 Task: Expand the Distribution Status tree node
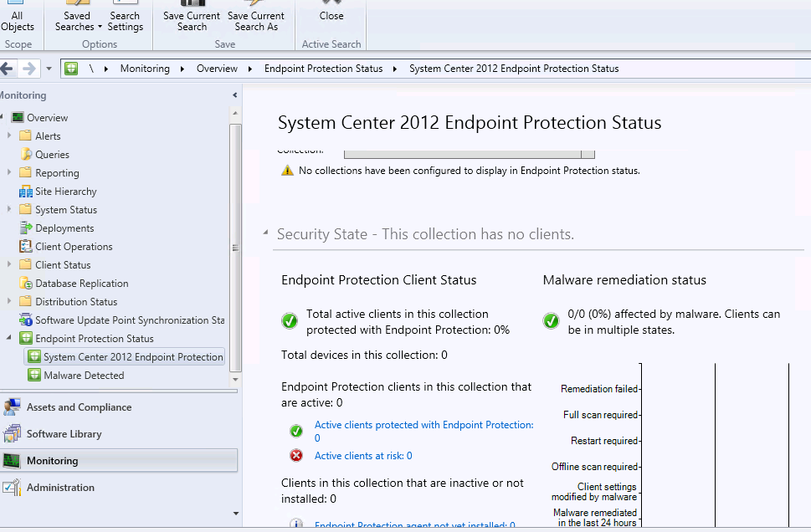point(9,301)
